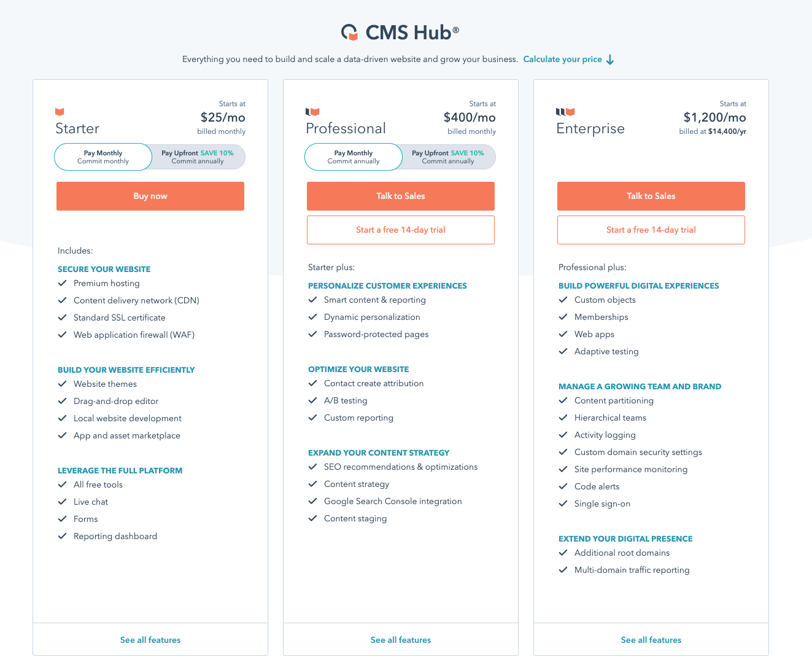Click the Multi-domain traffic reporting text
Screen dimensions: 812x657
pos(632,570)
